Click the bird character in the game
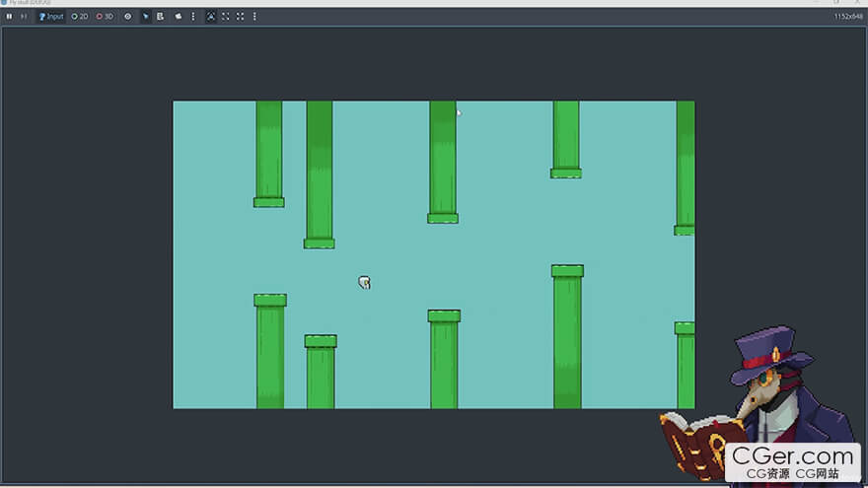Image resolution: width=868 pixels, height=488 pixels. click(364, 283)
